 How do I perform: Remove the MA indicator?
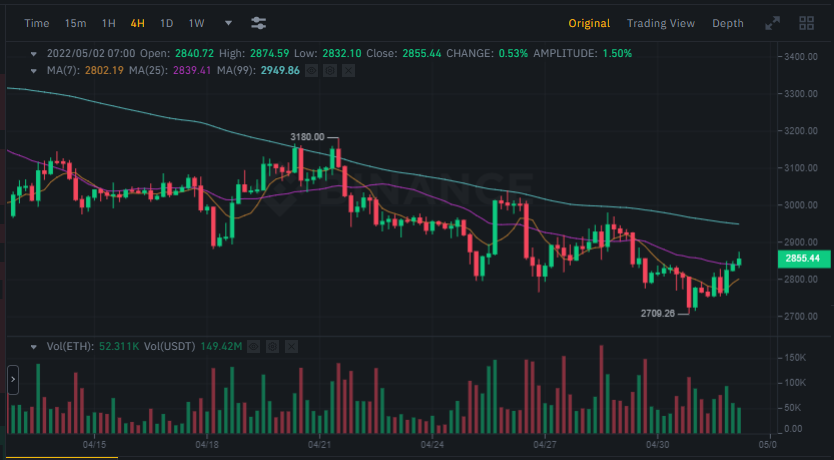[x=348, y=70]
